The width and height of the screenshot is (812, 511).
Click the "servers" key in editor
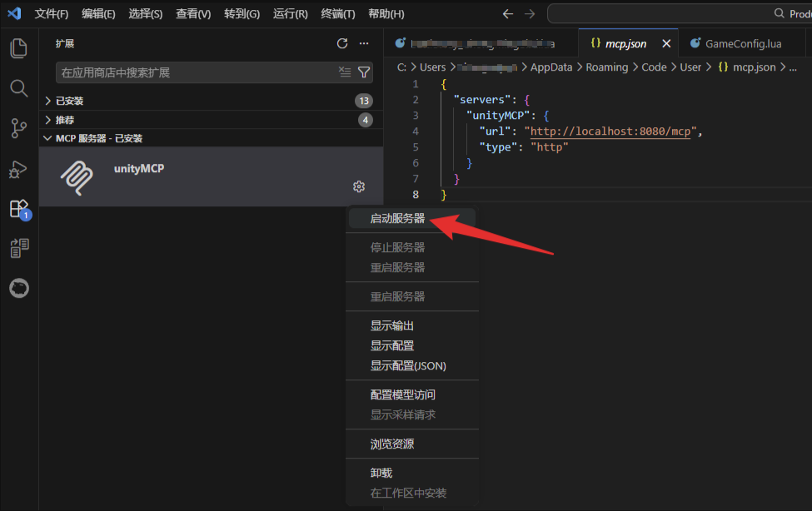click(x=481, y=99)
